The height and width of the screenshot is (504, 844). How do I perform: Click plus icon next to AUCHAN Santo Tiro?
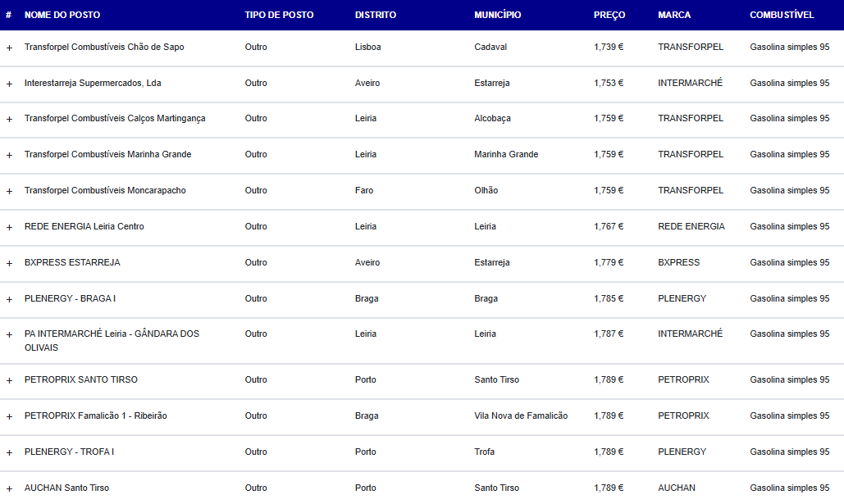(9, 489)
